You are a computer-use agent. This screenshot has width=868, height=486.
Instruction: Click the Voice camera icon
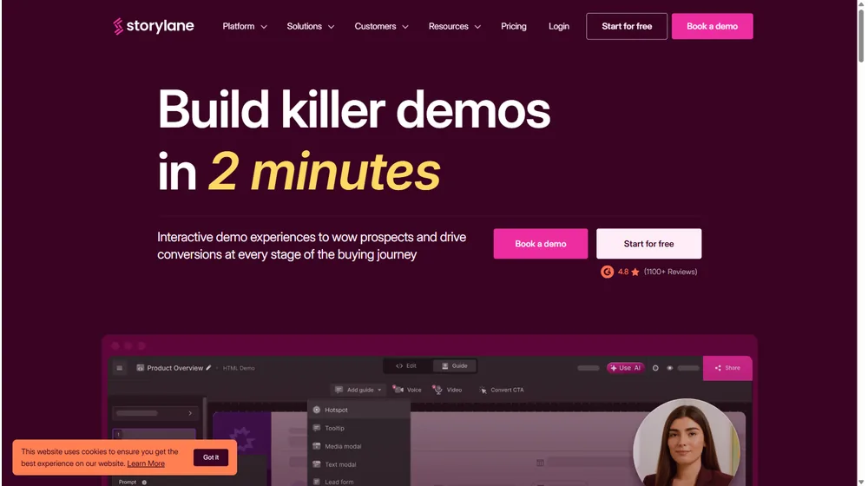tap(398, 389)
